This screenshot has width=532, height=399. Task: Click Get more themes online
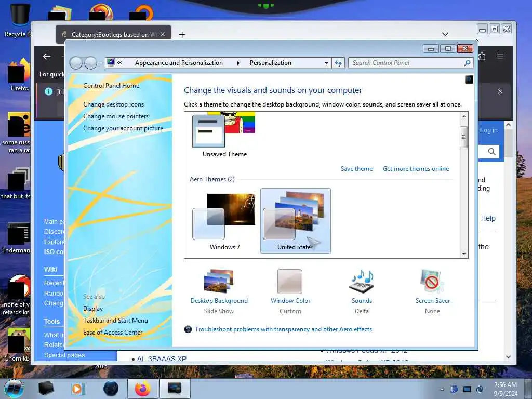[x=416, y=169]
